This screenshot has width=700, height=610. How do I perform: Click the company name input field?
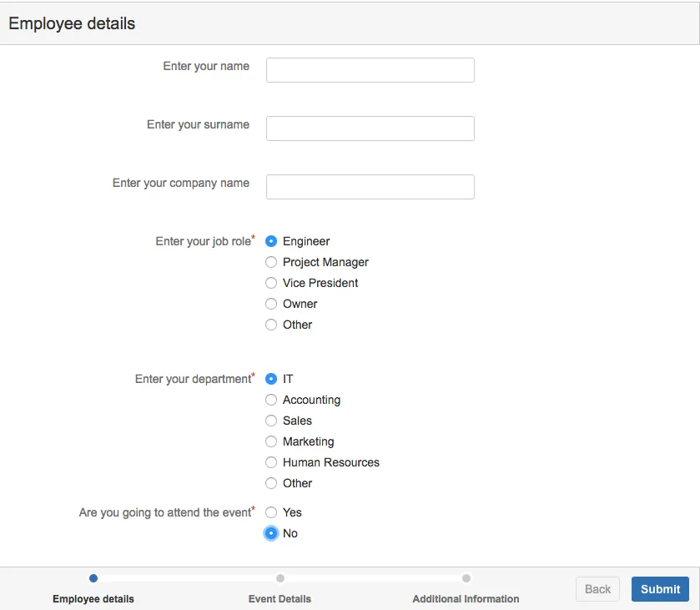pyautogui.click(x=370, y=187)
